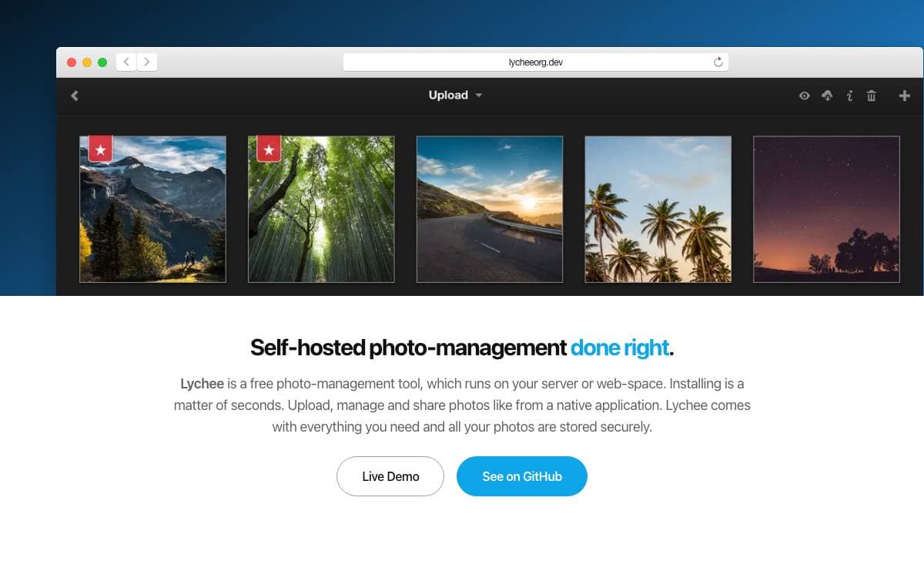Click the bold word 'Lychee' in the description
924x578 pixels.
[x=203, y=384]
